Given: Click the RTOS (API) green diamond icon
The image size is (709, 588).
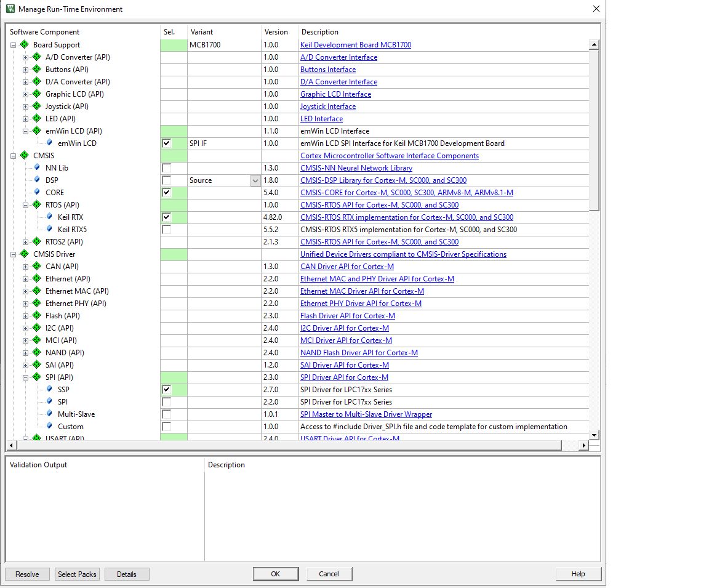Looking at the screenshot, I should 37,204.
